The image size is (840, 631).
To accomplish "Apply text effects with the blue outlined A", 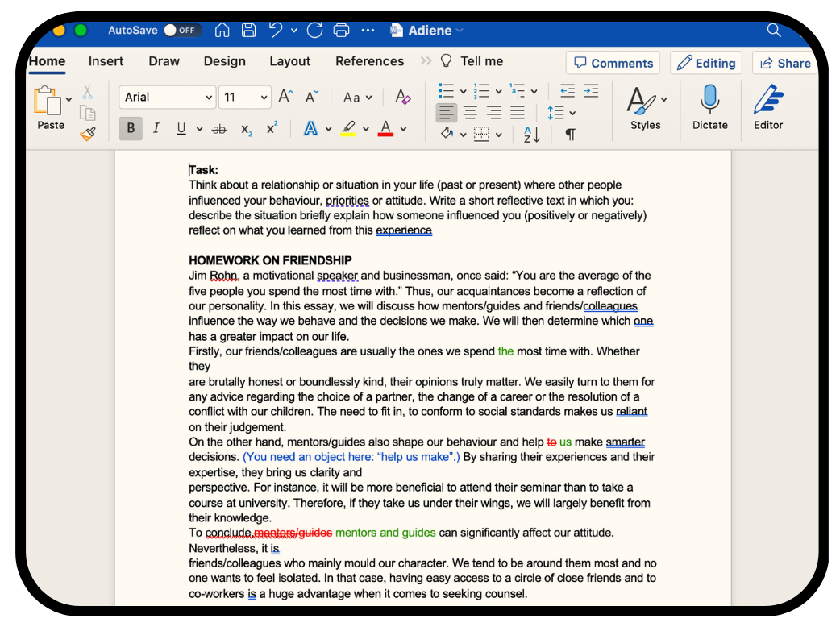I will 310,129.
